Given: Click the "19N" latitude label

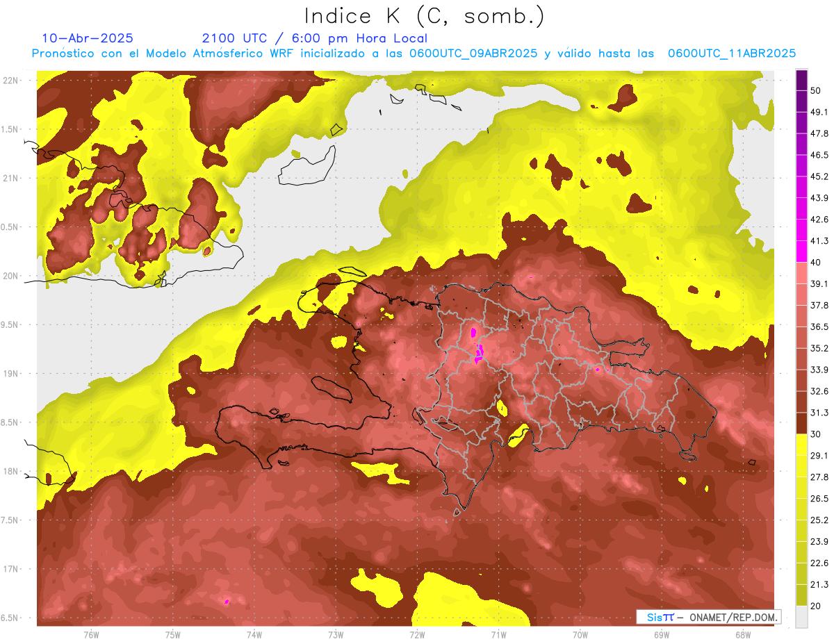Looking at the screenshot, I should click(10, 373).
